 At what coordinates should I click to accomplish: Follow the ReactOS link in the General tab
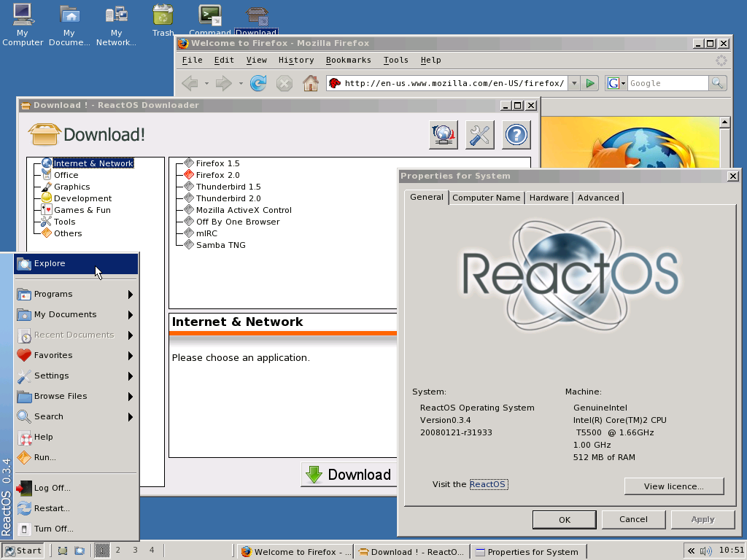(x=488, y=483)
